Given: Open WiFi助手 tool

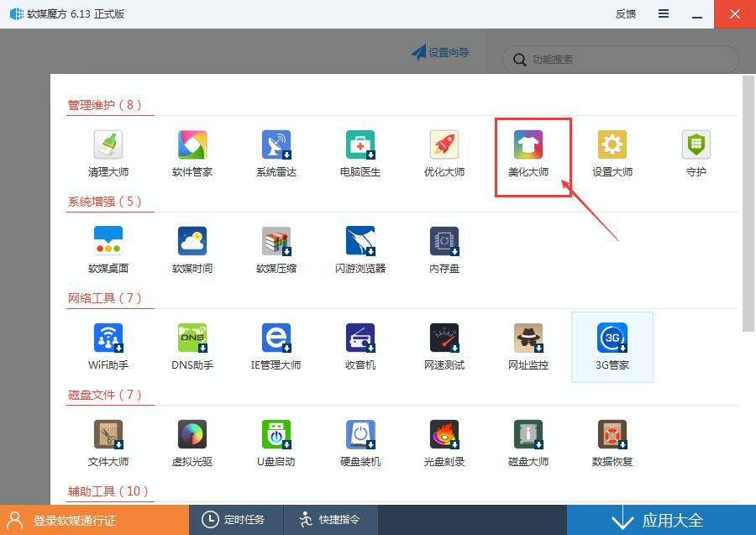Looking at the screenshot, I should (x=108, y=347).
